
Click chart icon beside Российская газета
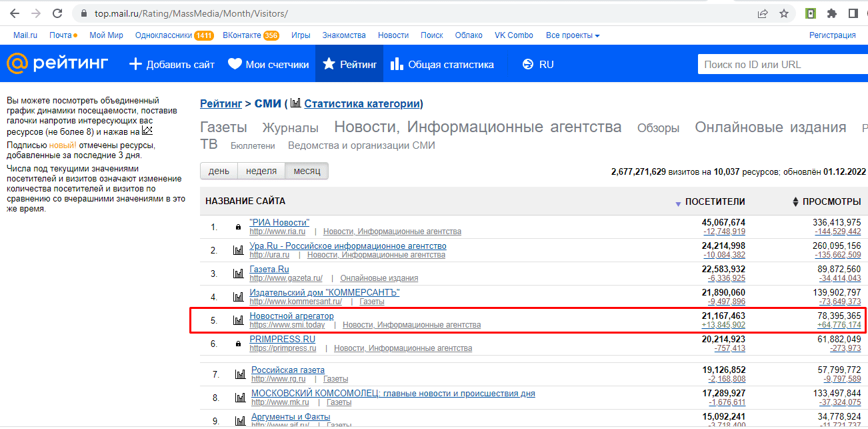(x=240, y=375)
